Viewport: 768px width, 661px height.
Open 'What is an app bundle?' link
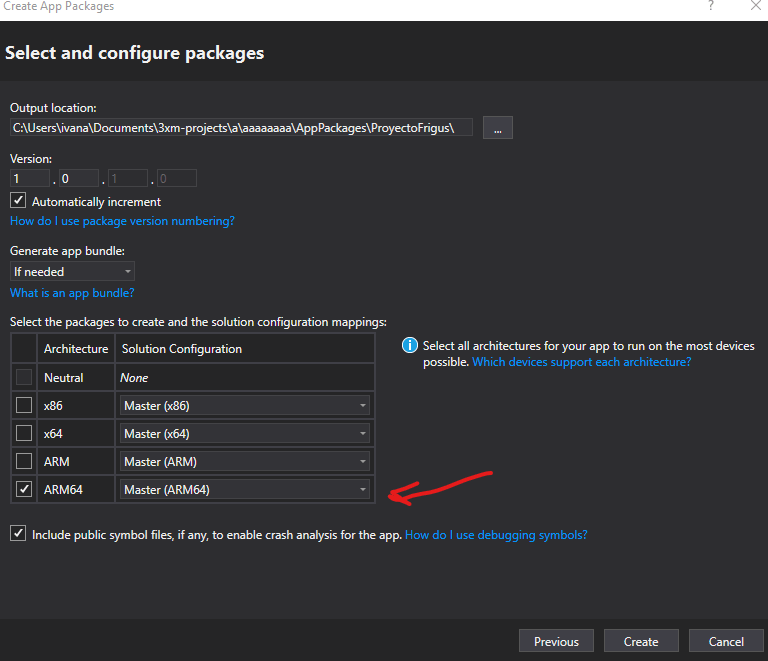[72, 293]
